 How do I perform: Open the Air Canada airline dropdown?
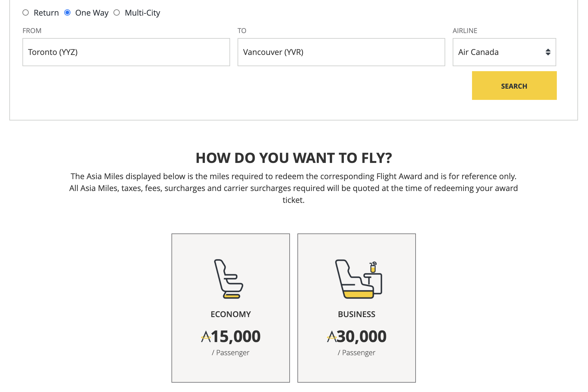point(504,52)
